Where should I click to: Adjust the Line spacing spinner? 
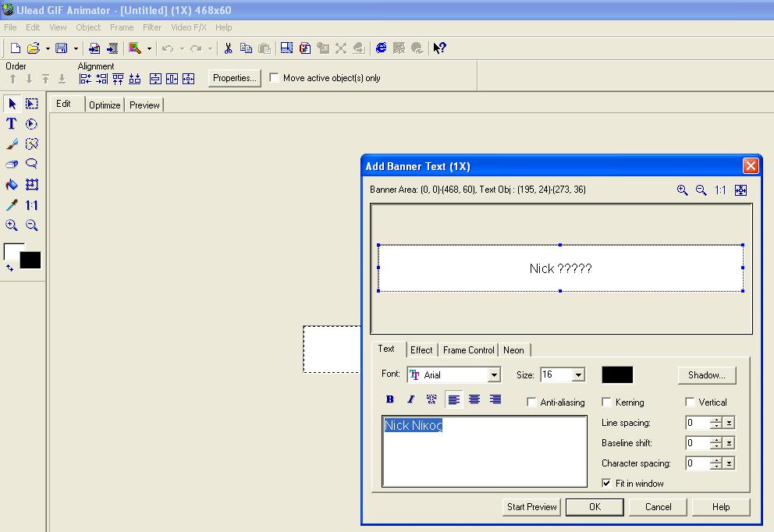tap(715, 423)
